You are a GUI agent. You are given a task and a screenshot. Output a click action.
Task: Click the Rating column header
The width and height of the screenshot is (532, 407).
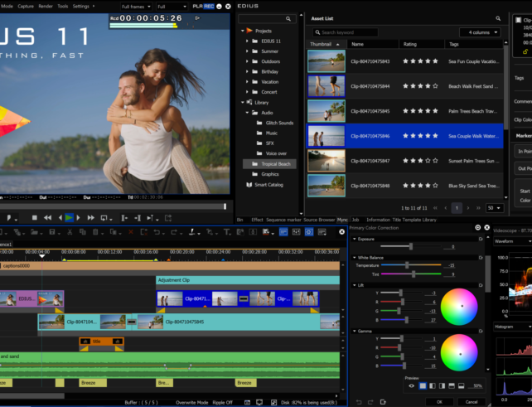422,44
